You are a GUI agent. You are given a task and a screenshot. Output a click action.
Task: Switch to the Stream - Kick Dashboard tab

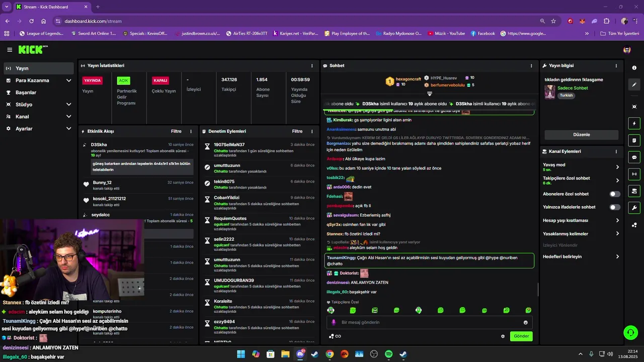(x=52, y=7)
